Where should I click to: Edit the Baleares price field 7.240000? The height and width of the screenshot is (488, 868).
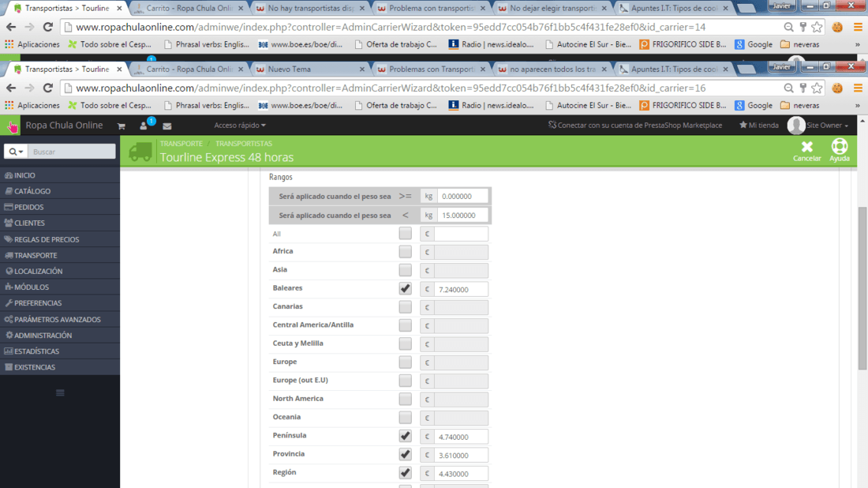(461, 289)
